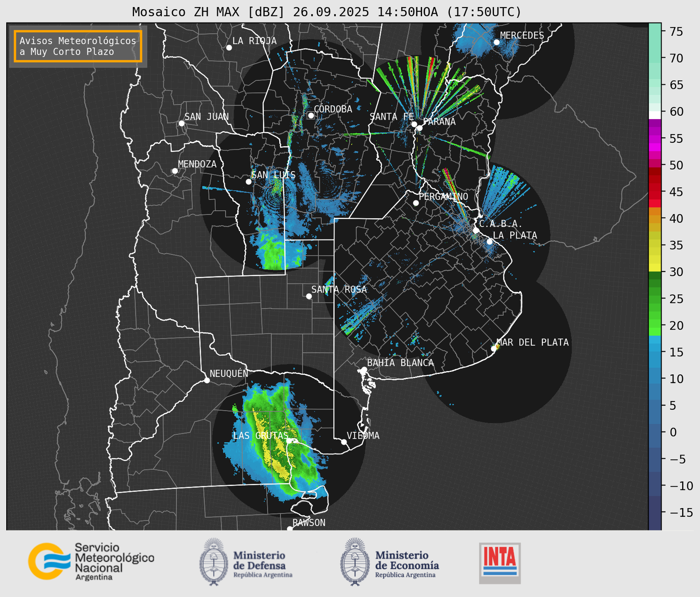Click the MAR DEL PLATA city label
The width and height of the screenshot is (700, 597).
pyautogui.click(x=532, y=343)
